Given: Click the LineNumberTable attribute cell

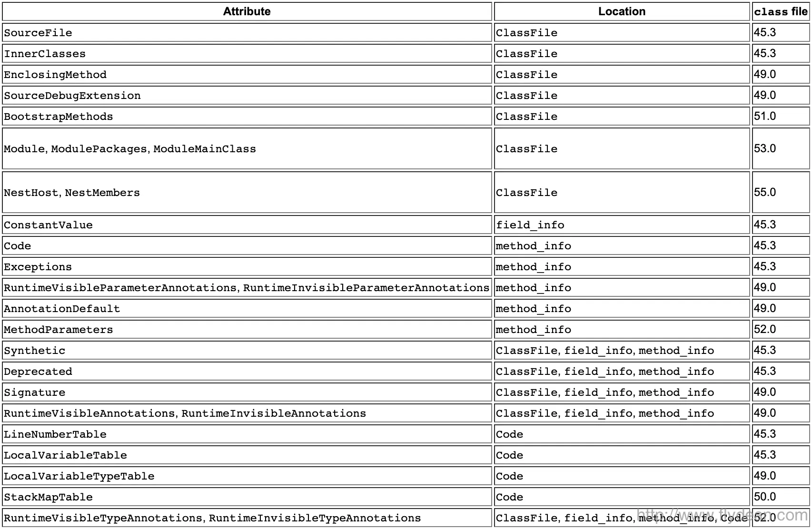Looking at the screenshot, I should point(247,434).
